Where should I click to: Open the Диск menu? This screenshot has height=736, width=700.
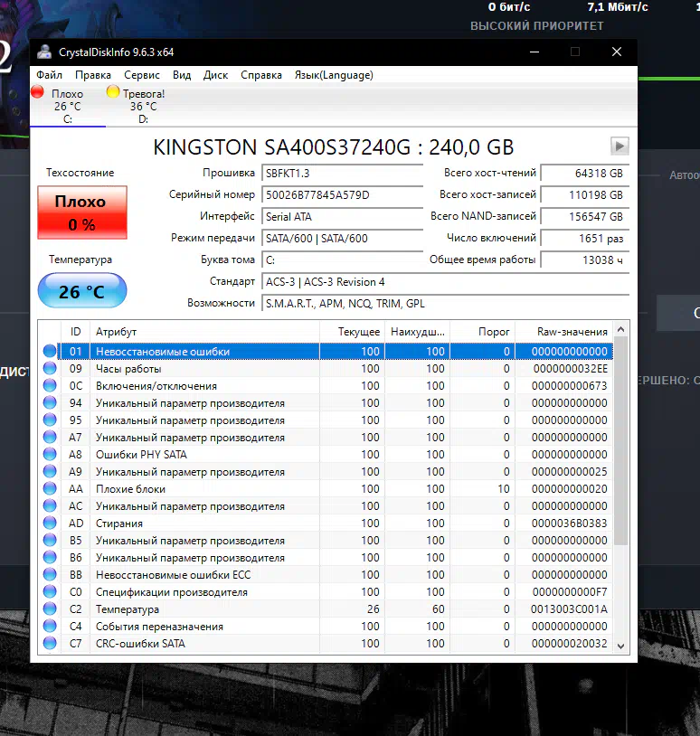[215, 75]
